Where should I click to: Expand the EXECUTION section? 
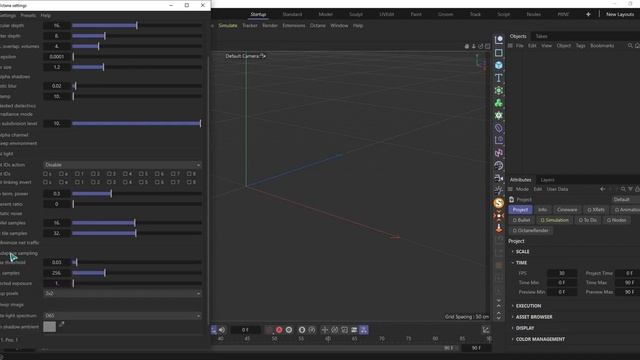click(x=528, y=306)
